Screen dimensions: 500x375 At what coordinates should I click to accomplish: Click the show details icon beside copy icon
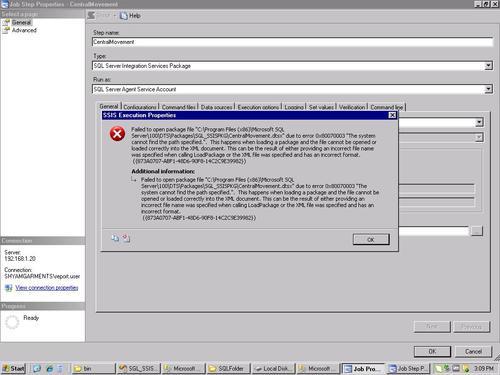pyautogui.click(x=126, y=238)
